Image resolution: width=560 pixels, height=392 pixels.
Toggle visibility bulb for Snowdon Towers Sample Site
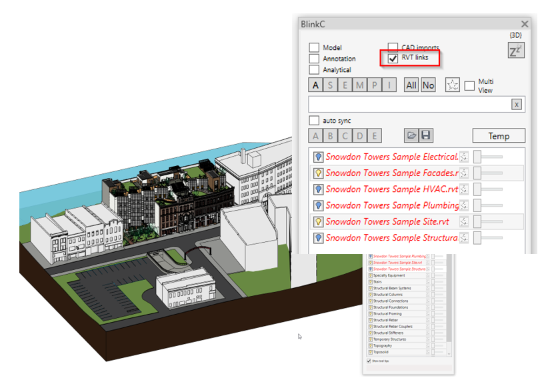pos(318,222)
